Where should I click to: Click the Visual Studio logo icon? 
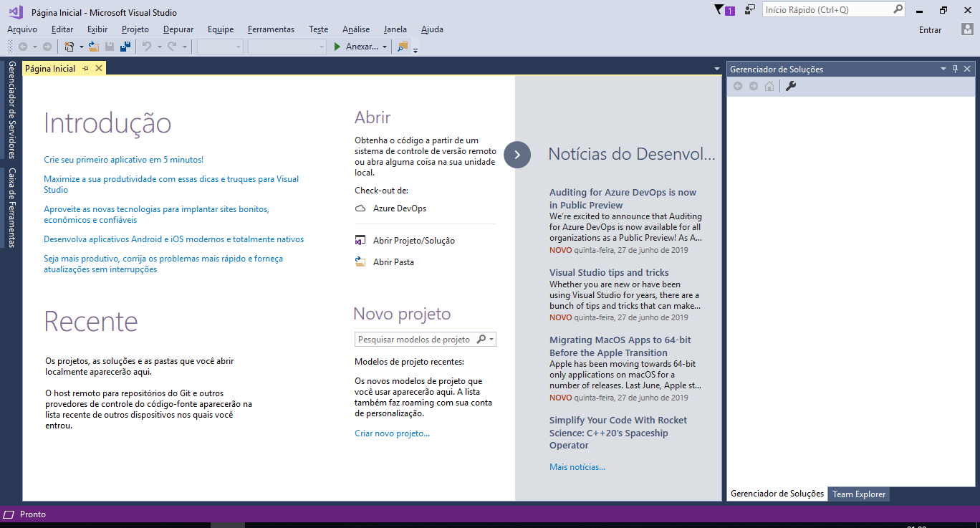15,11
